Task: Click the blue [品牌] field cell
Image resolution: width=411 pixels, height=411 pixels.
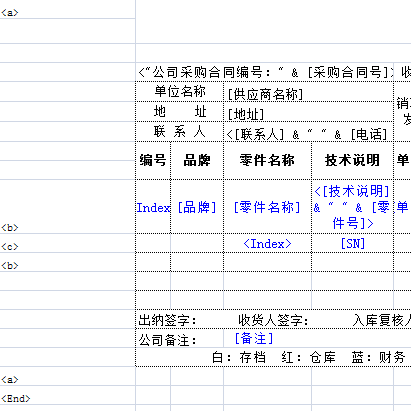Action: (x=197, y=207)
